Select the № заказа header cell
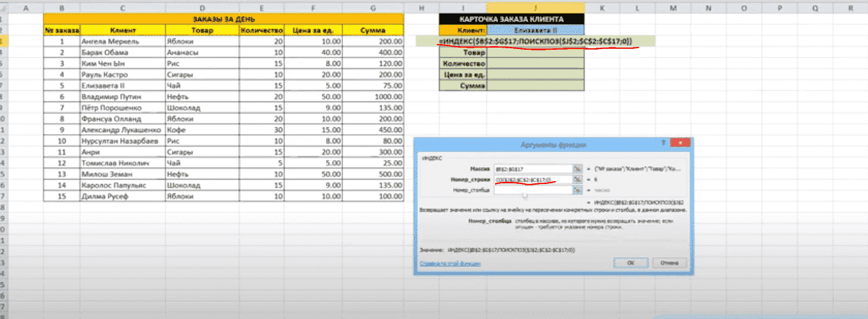 pos(61,31)
